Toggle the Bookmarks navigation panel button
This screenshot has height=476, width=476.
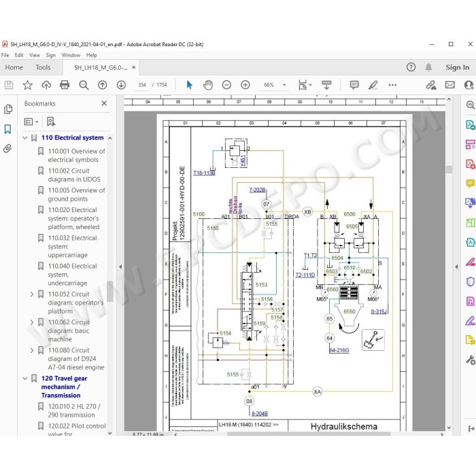pyautogui.click(x=8, y=129)
